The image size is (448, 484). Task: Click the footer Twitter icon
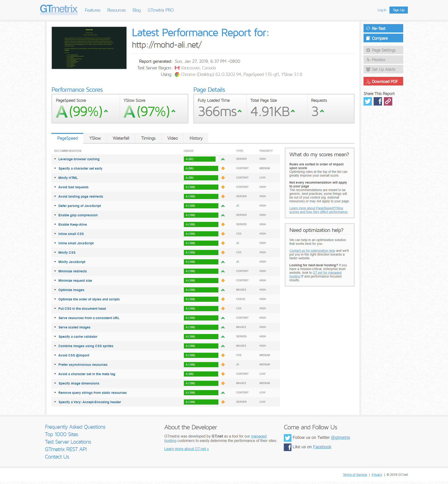point(287,438)
